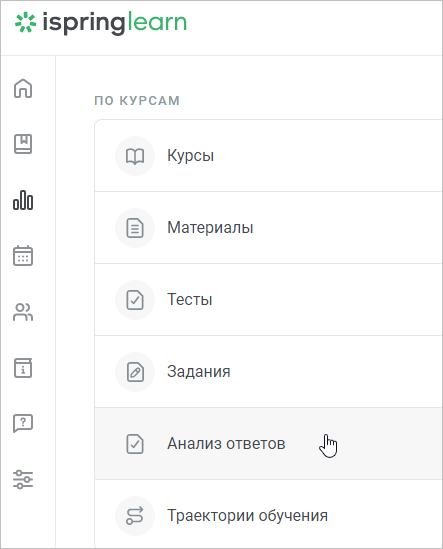
Task: Click the route icon beside Траектории обучения
Action: (x=135, y=516)
